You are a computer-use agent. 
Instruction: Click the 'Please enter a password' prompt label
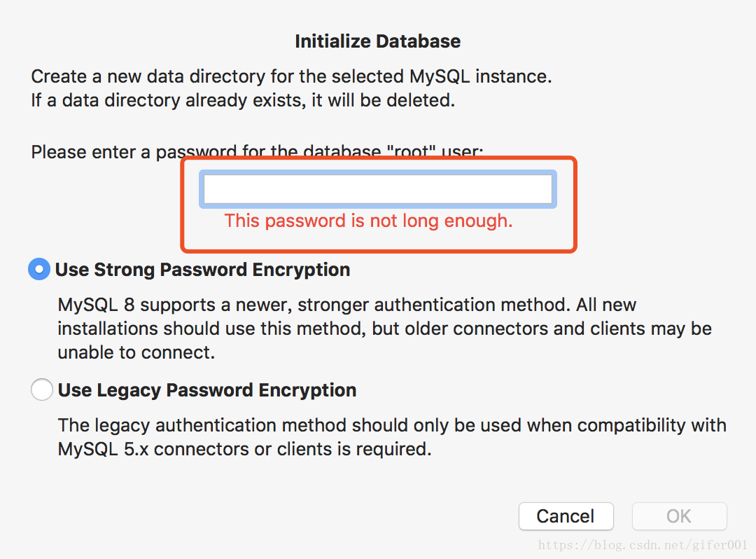tap(257, 151)
